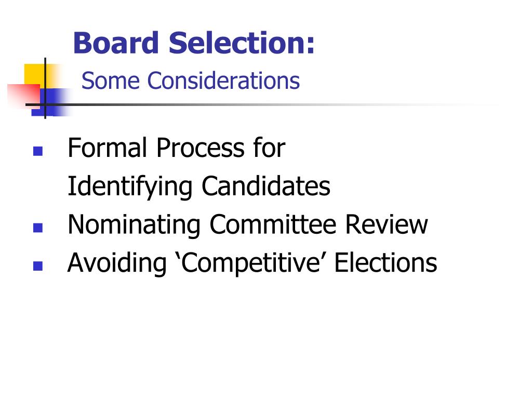Click the word Some in the subtitle
The height and width of the screenshot is (399, 532).
coord(111,81)
